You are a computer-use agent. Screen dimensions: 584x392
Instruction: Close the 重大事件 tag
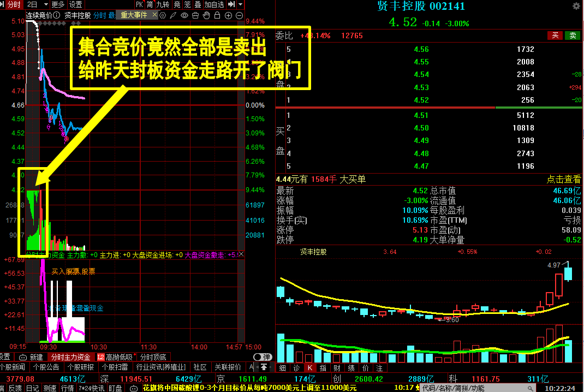(154, 15)
